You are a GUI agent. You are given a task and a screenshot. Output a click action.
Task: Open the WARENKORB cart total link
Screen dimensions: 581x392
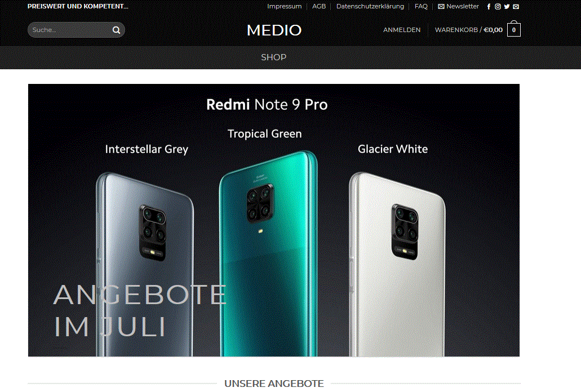tap(469, 30)
